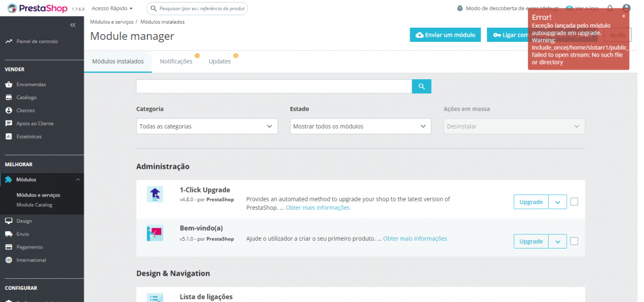Click the Modo de descoberta de erros label
644x302 pixels.
click(x=512, y=8)
